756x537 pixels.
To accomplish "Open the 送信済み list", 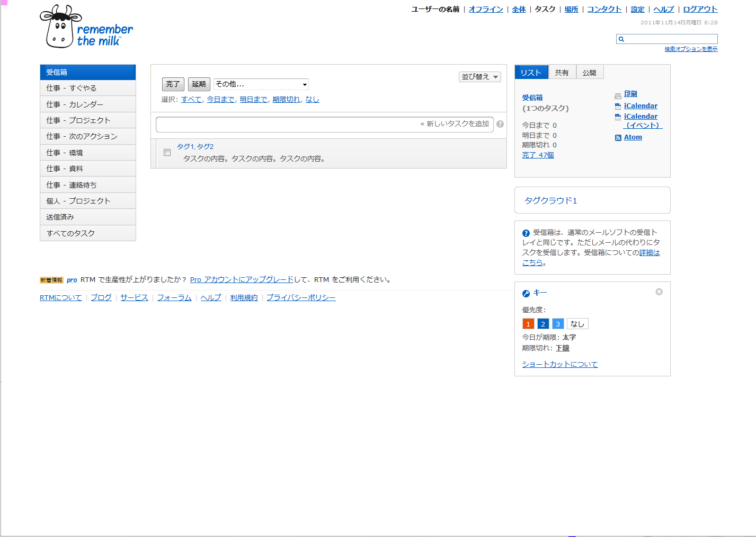I will point(88,217).
